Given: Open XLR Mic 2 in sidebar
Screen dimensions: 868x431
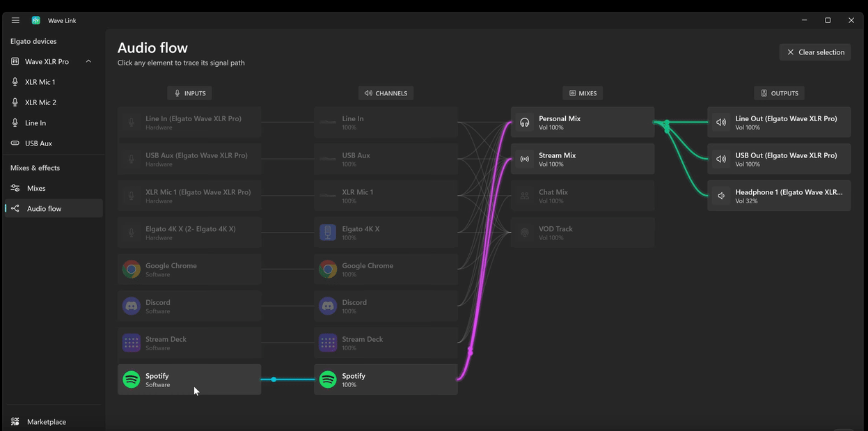Looking at the screenshot, I should pyautogui.click(x=53, y=102).
